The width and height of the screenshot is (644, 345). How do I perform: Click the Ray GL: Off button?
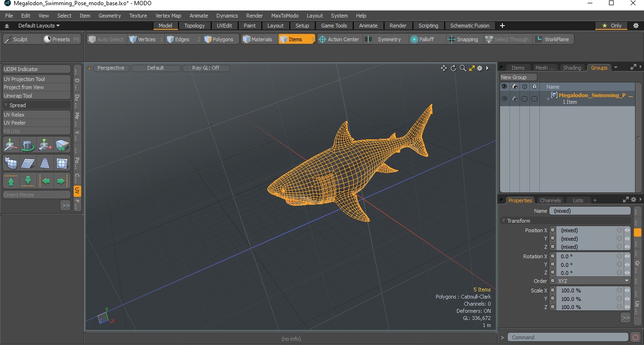coord(206,68)
